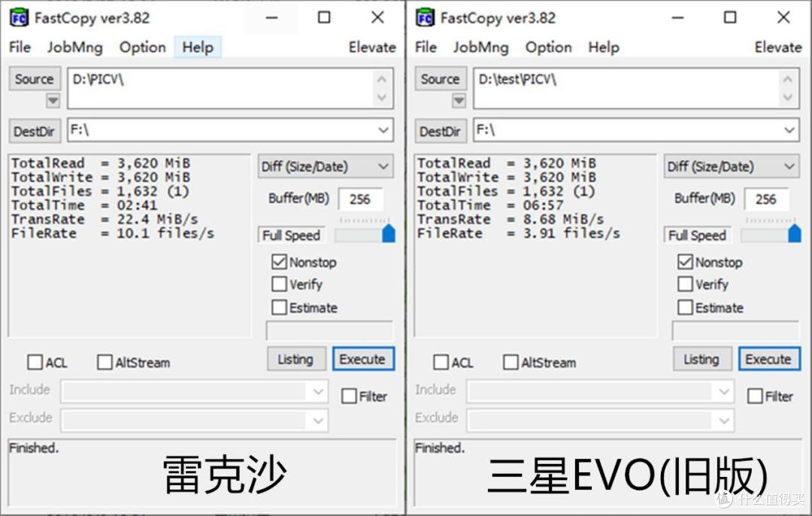Open Help menu in right FastCopy window
The image size is (812, 516).
point(603,47)
